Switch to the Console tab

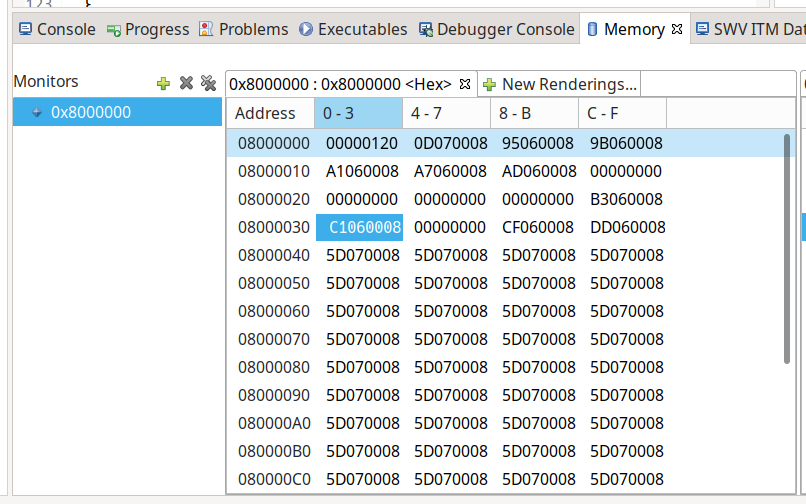pyautogui.click(x=57, y=29)
